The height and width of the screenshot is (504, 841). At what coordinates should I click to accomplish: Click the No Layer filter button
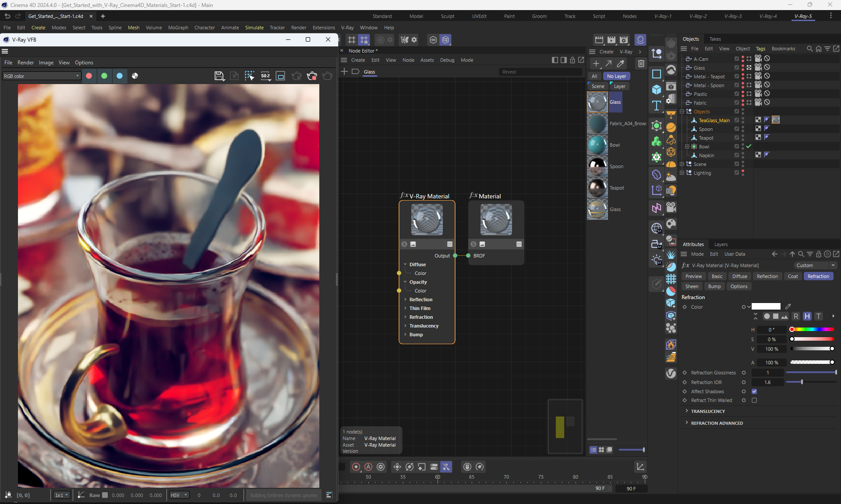point(616,76)
